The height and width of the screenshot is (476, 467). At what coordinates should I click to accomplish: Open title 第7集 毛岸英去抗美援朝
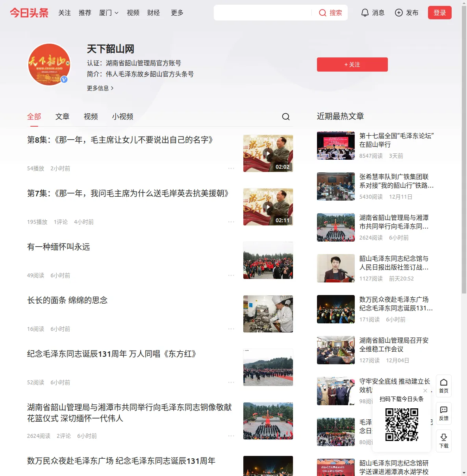click(128, 194)
